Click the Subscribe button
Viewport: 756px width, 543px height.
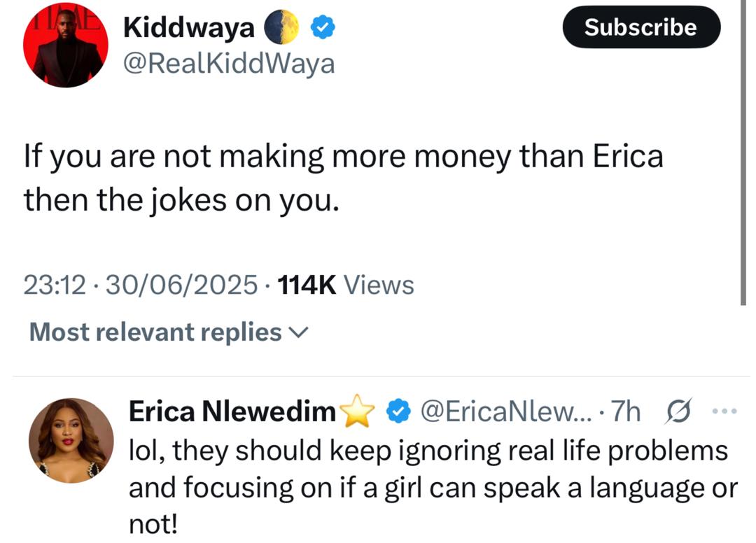click(640, 27)
